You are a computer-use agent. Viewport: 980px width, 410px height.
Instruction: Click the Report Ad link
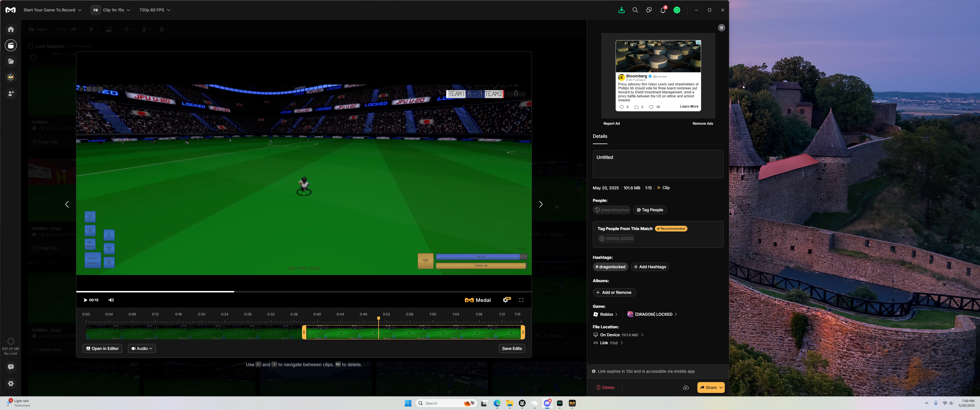pyautogui.click(x=611, y=124)
